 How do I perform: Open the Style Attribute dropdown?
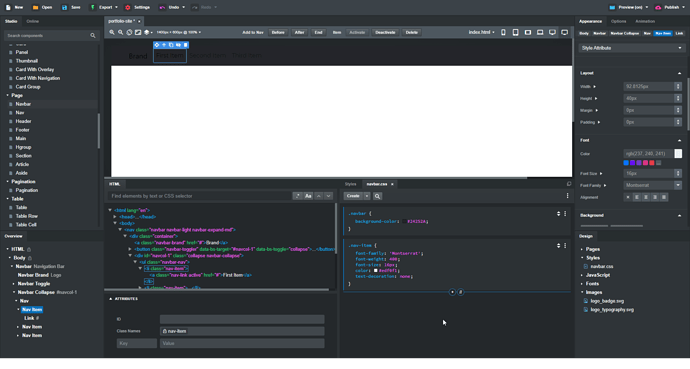631,48
